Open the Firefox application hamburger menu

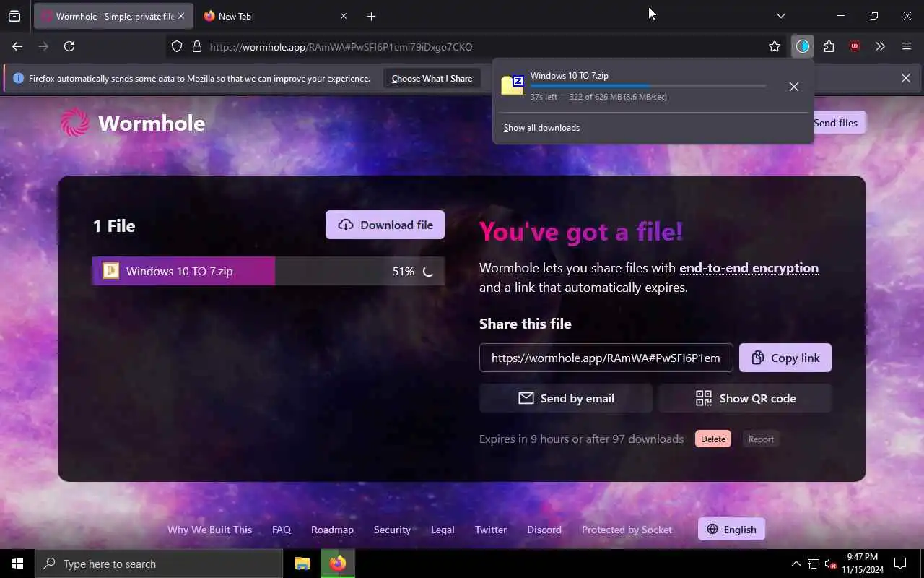tap(907, 46)
